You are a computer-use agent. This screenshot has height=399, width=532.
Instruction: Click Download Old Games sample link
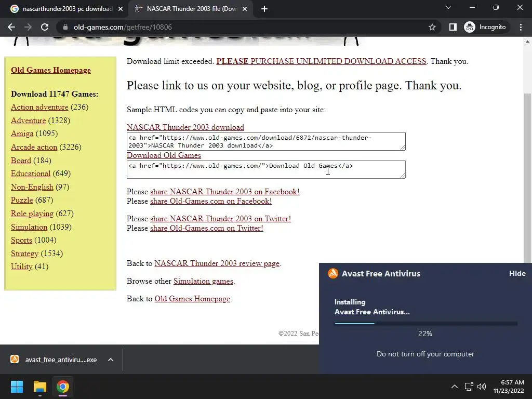(164, 155)
